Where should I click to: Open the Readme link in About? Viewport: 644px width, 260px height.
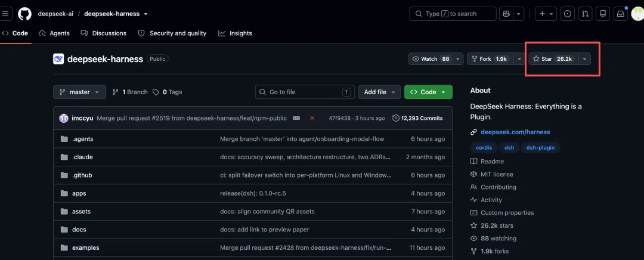[487, 162]
